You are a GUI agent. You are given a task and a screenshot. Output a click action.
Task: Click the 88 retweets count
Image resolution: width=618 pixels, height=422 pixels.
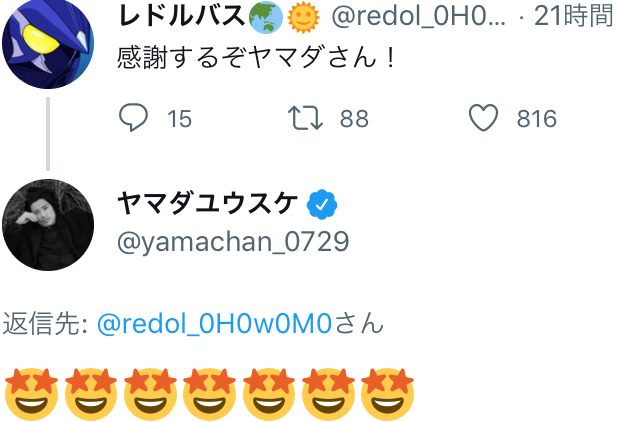tap(354, 119)
